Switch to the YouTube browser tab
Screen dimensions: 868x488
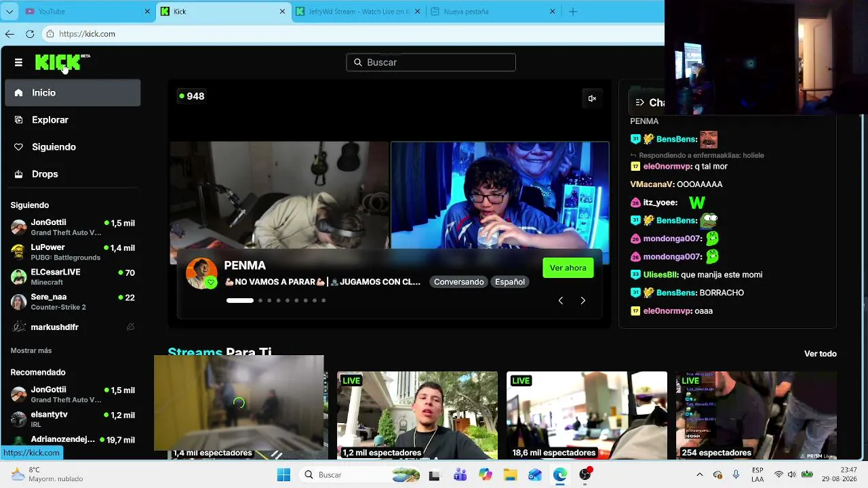(87, 12)
